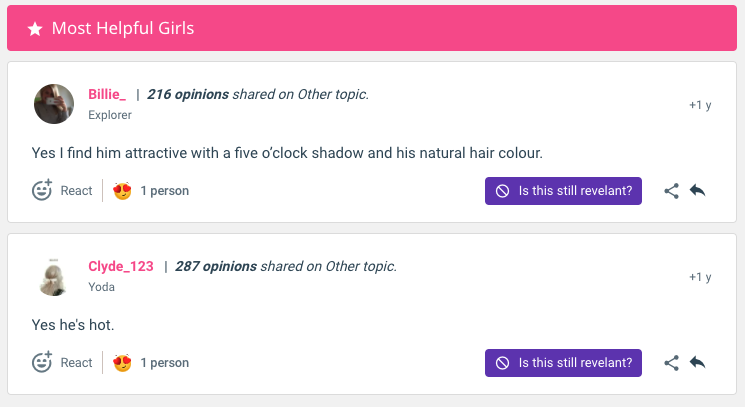Viewport: 745px width, 407px height.
Task: Open Clyde_123's profile via username link
Action: point(121,266)
